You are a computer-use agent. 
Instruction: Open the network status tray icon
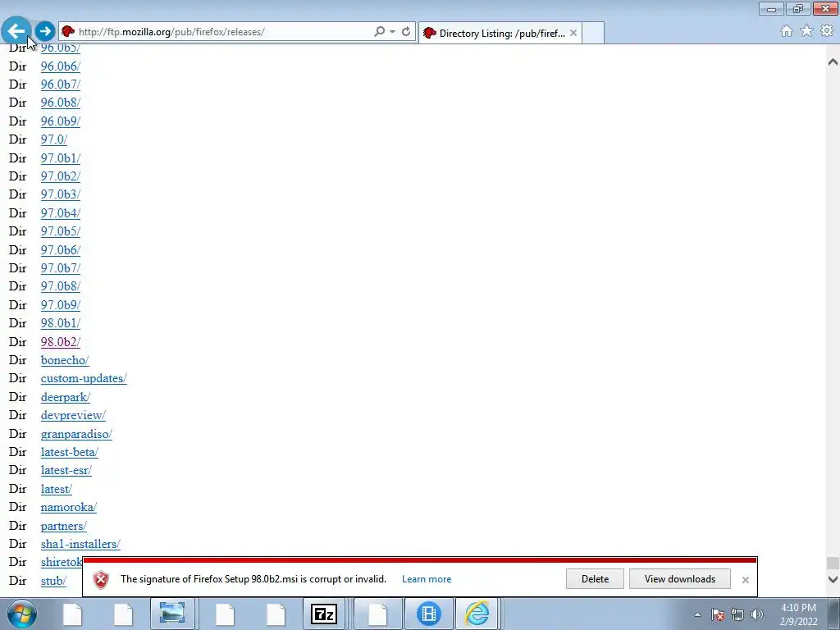coord(737,614)
